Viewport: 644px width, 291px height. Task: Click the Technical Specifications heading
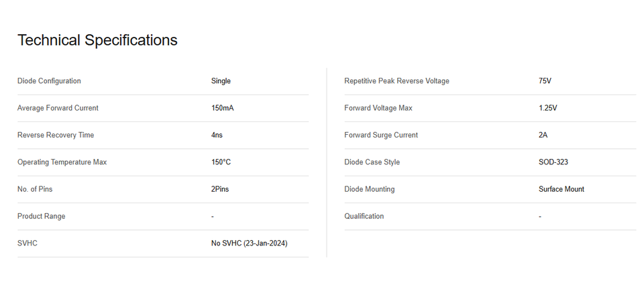[x=97, y=40]
